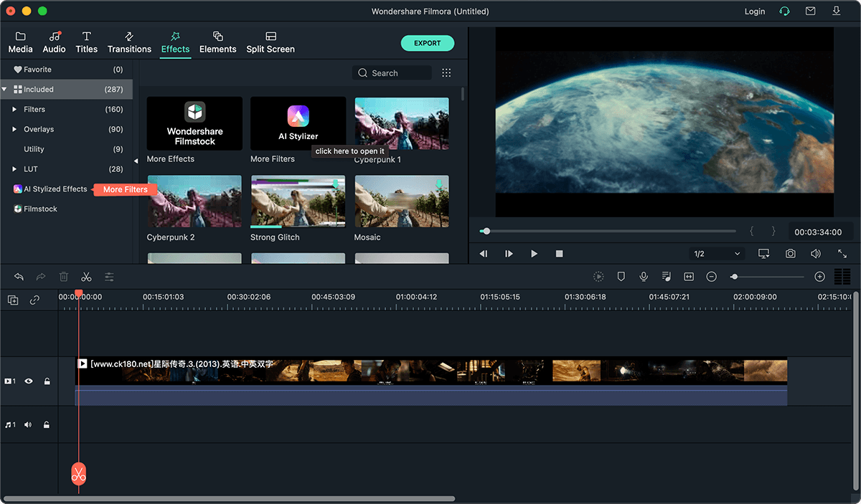This screenshot has width=861, height=504.
Task: Click the display on monitor icon
Action: click(763, 254)
